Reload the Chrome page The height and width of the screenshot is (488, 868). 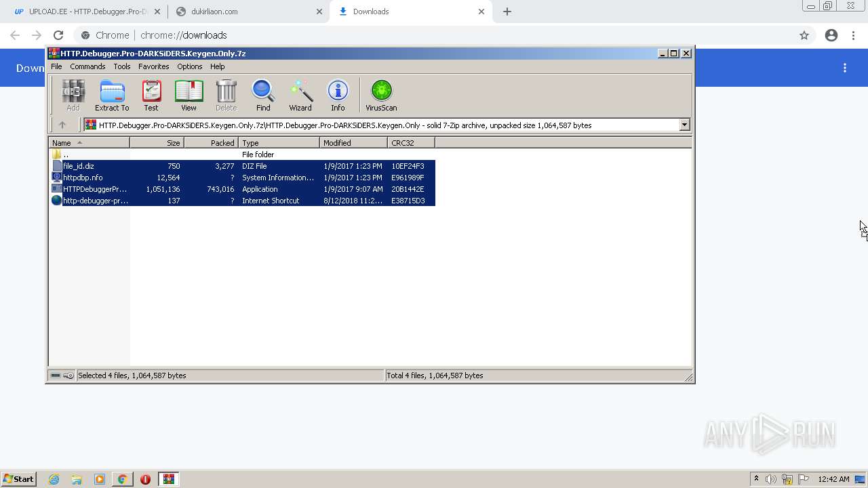point(58,35)
